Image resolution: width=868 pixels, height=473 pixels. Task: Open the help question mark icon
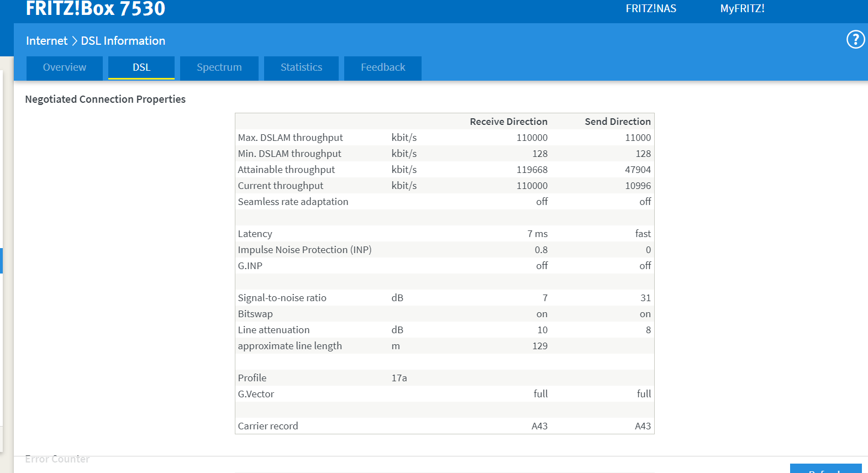coord(855,39)
